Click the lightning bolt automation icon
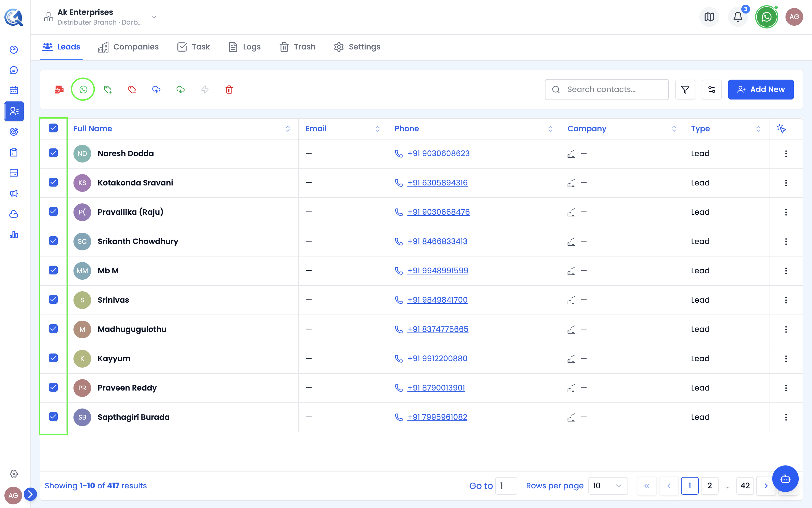Image resolution: width=812 pixels, height=508 pixels. pos(205,89)
